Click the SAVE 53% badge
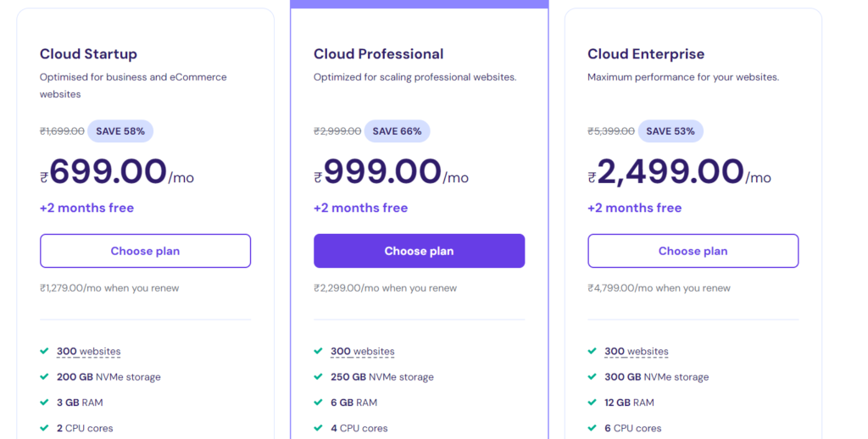 click(670, 131)
